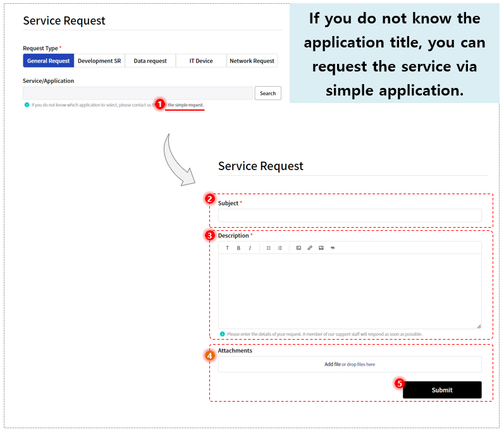Pick Network Request type
The width and height of the screenshot is (504, 432).
tap(252, 61)
